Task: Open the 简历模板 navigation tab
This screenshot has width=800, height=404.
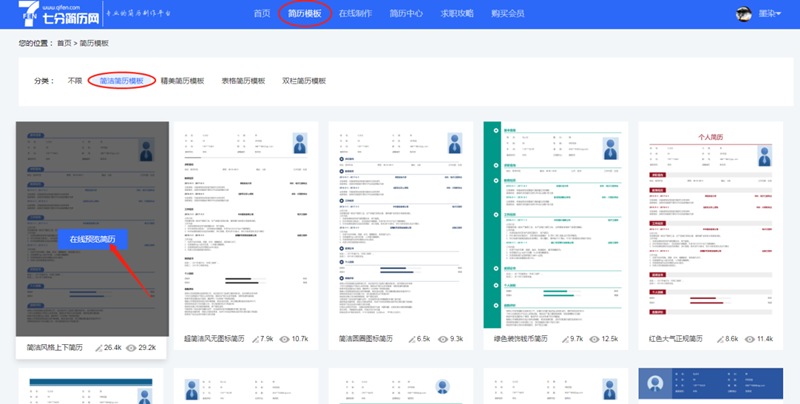Action: click(x=305, y=13)
